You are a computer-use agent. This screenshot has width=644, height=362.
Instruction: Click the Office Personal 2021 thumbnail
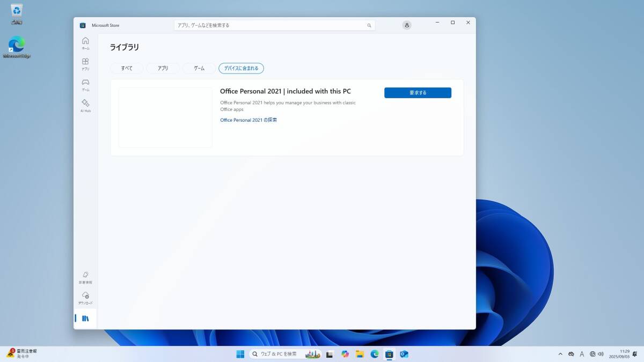click(x=165, y=117)
